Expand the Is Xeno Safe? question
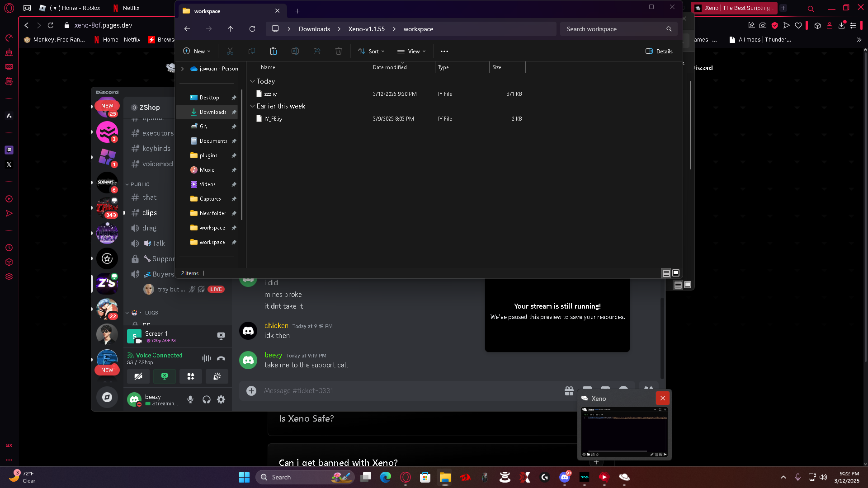The width and height of the screenshot is (868, 488). pos(306,419)
